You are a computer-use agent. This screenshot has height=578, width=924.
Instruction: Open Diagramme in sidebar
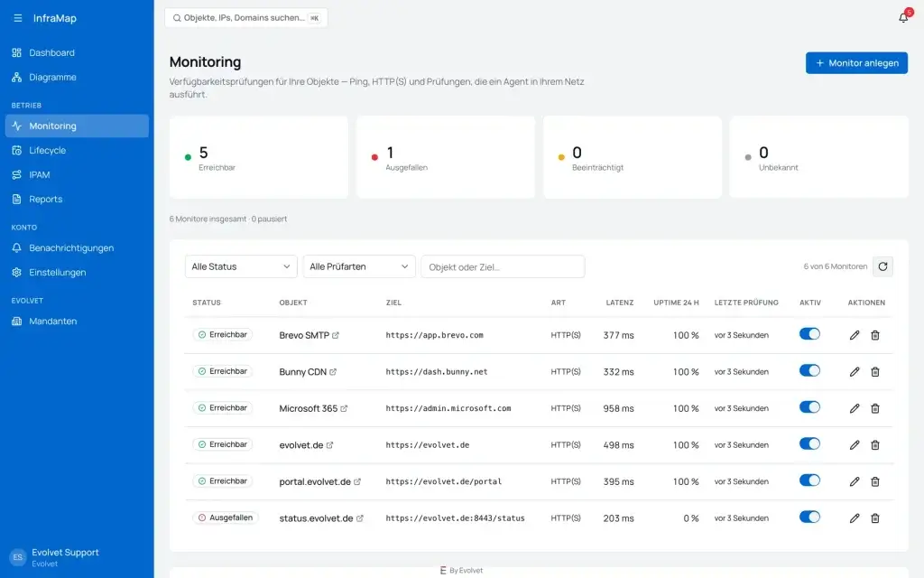(77, 78)
